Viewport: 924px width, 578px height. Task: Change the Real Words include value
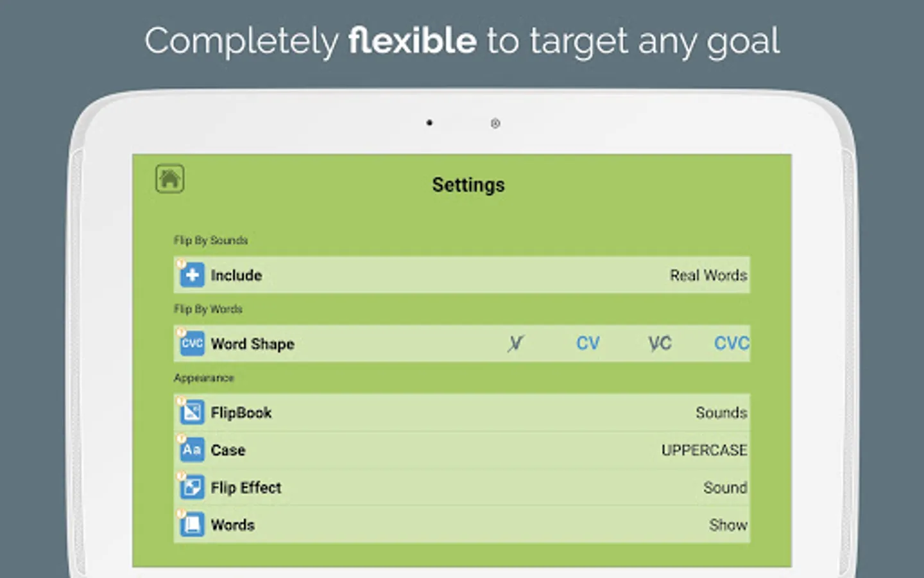pos(708,275)
